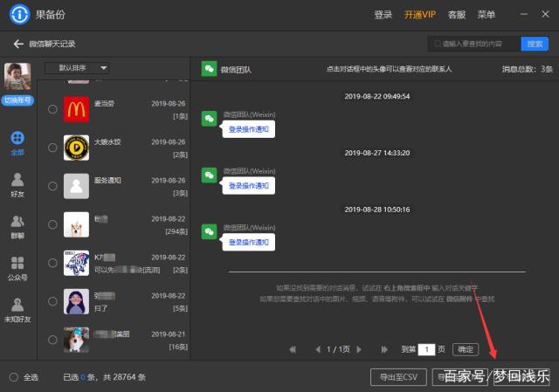Click 开通VIP in the top bar
This screenshot has width=559, height=392.
pos(420,15)
